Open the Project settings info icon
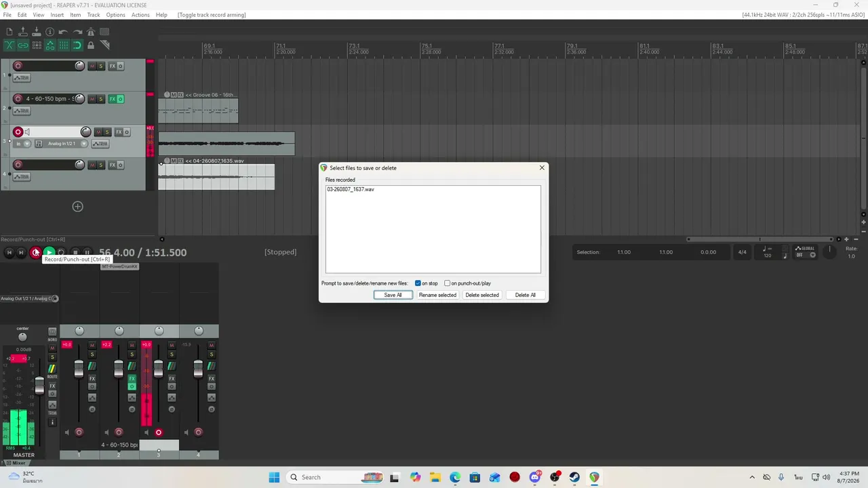 tap(50, 32)
